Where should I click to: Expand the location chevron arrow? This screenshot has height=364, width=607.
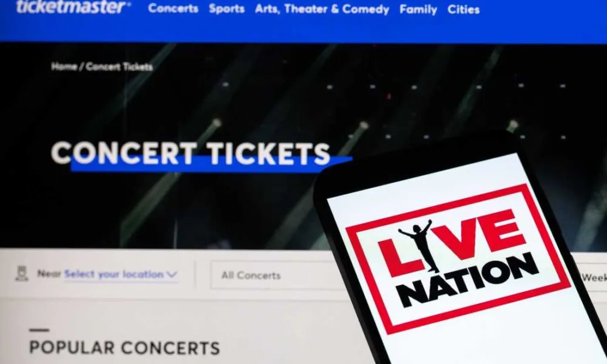(x=172, y=275)
